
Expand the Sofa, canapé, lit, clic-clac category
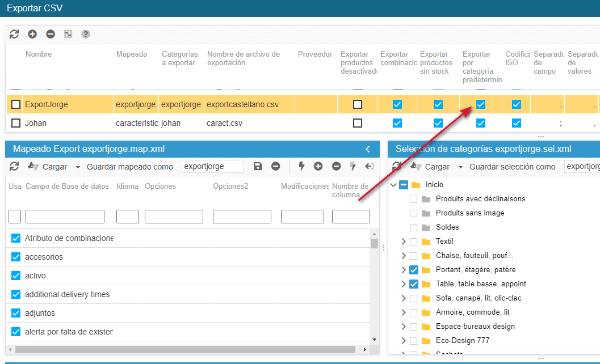click(403, 298)
